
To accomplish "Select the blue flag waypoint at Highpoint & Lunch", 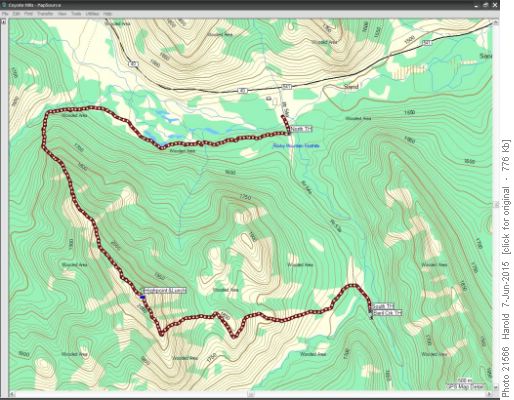I will [142, 297].
